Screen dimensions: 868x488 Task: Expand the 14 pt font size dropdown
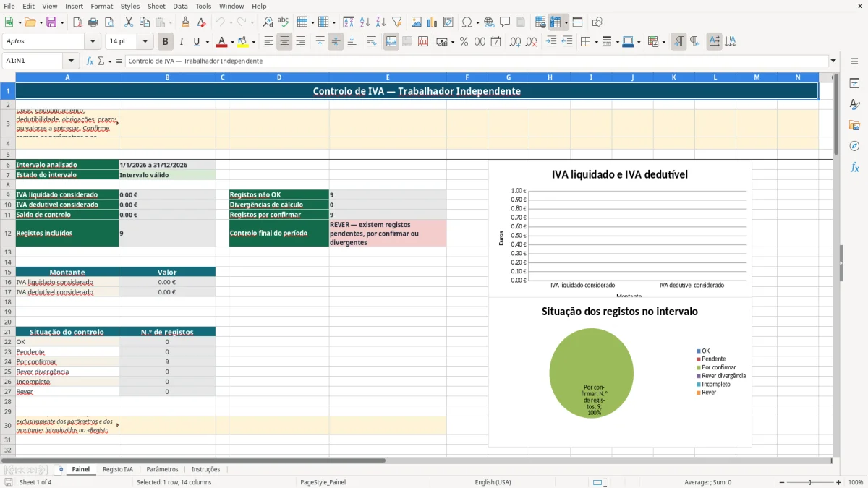pos(145,42)
